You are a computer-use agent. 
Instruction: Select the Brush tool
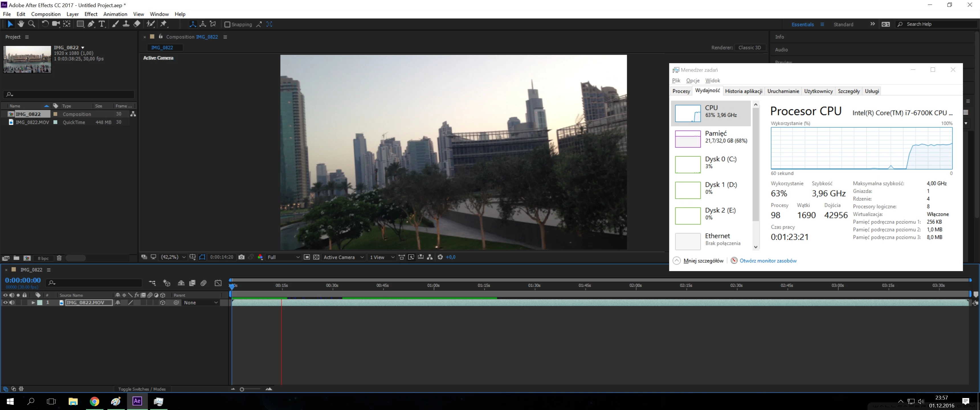[x=115, y=24]
